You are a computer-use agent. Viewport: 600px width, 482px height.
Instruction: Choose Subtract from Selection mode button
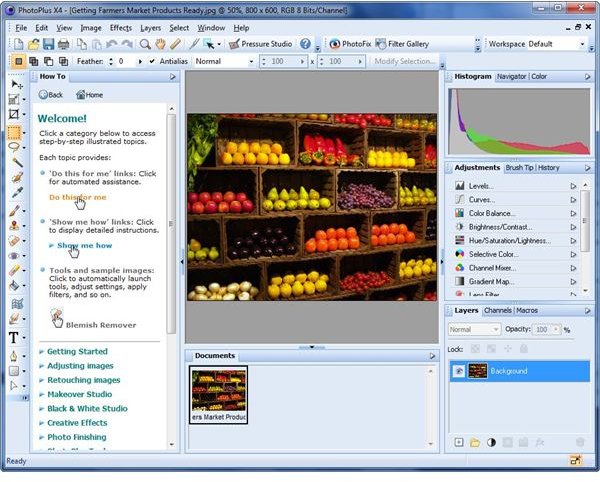pyautogui.click(x=49, y=61)
